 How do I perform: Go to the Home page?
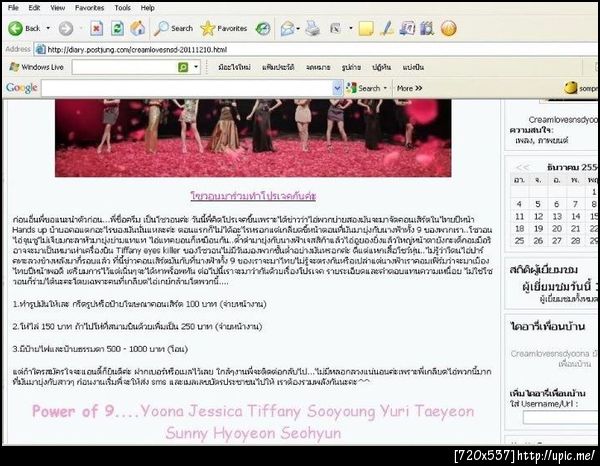[x=138, y=28]
